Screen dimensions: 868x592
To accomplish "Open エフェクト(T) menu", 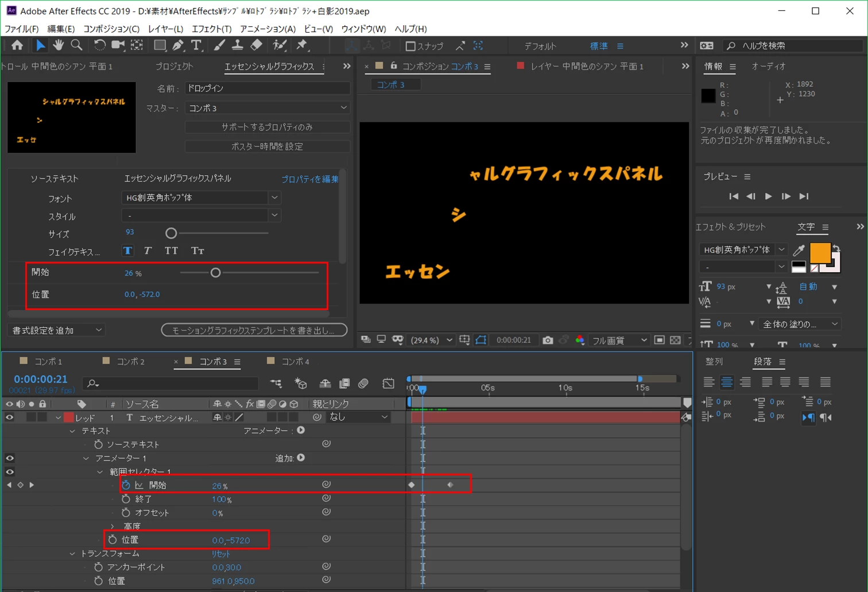I will click(x=211, y=29).
